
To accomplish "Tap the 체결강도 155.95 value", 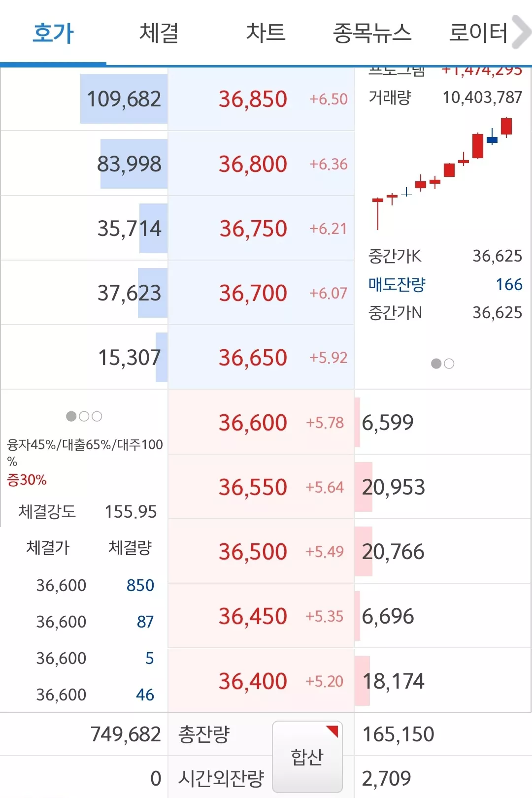I will [x=131, y=512].
